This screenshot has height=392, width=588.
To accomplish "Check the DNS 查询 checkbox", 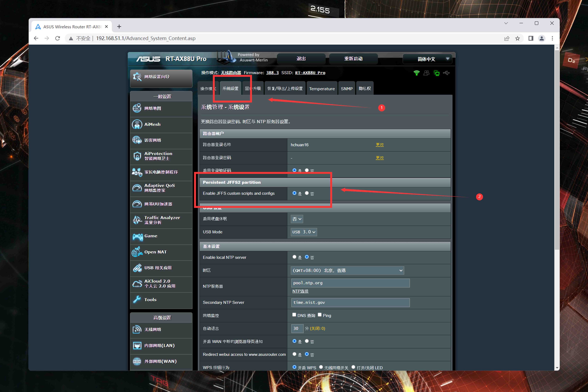I will (294, 315).
